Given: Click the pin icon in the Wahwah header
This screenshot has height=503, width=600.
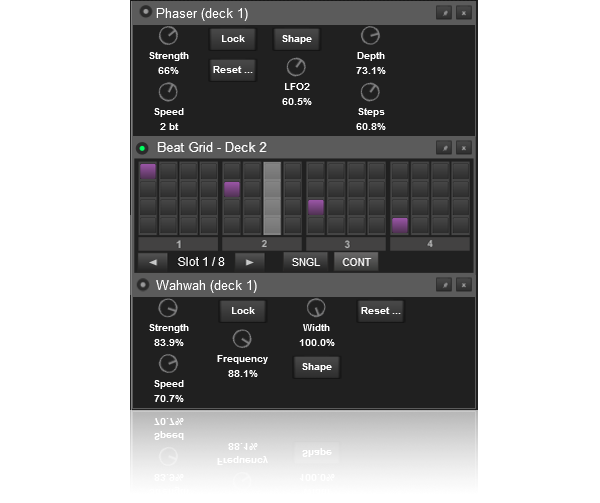Looking at the screenshot, I should (444, 285).
